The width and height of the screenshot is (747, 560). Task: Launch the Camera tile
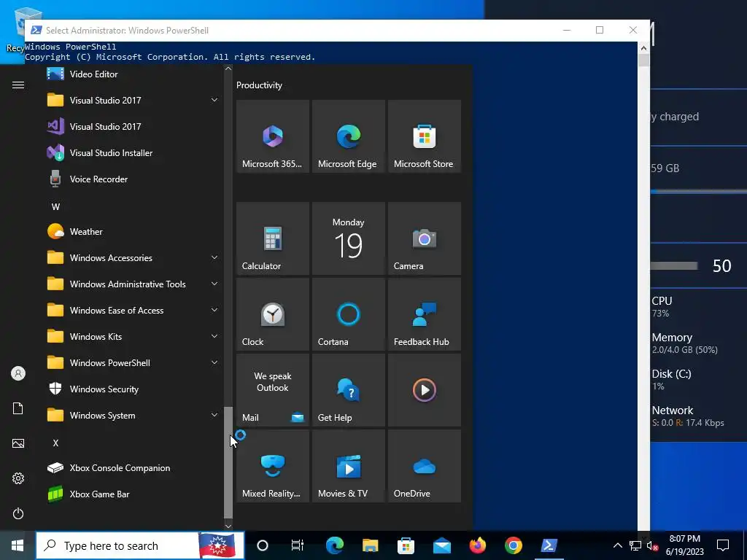click(x=425, y=238)
